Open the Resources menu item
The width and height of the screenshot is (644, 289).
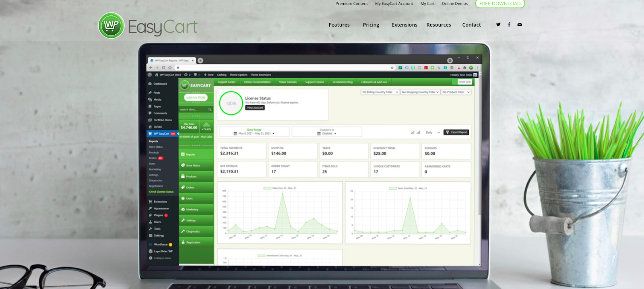439,25
